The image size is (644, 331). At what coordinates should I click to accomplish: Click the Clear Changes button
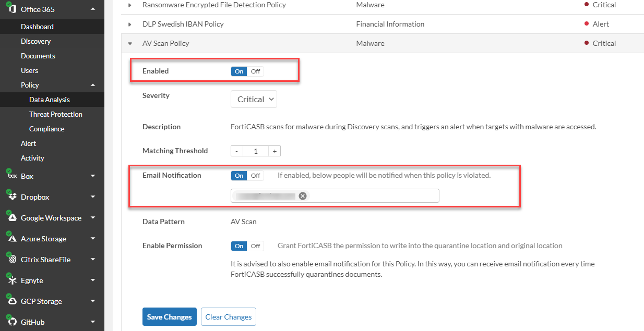[228, 317]
